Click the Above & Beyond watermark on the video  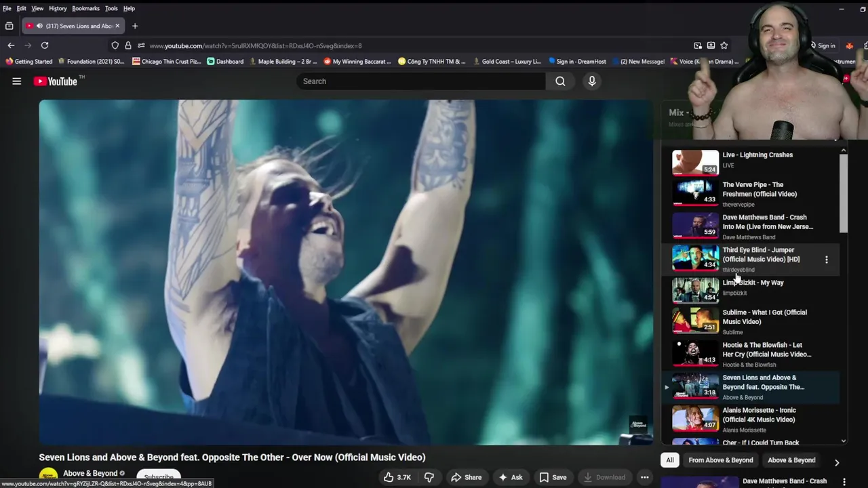coord(638,425)
